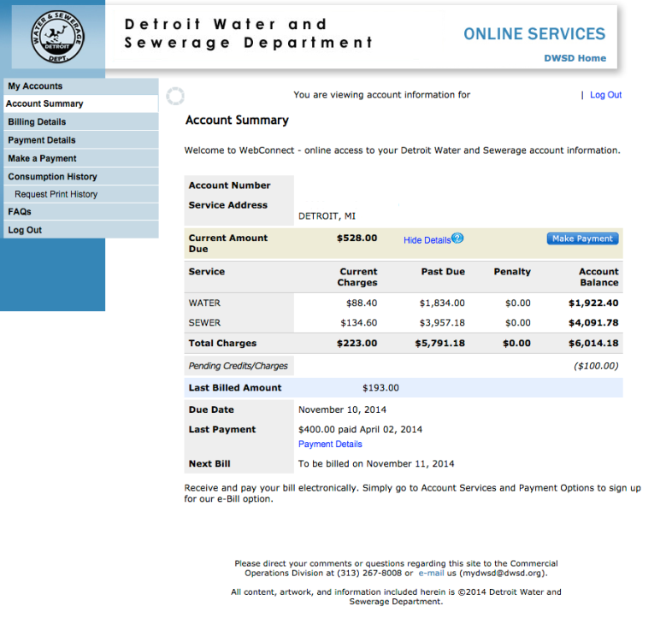
Task: Click the $528.00 current amount due
Action: [357, 238]
